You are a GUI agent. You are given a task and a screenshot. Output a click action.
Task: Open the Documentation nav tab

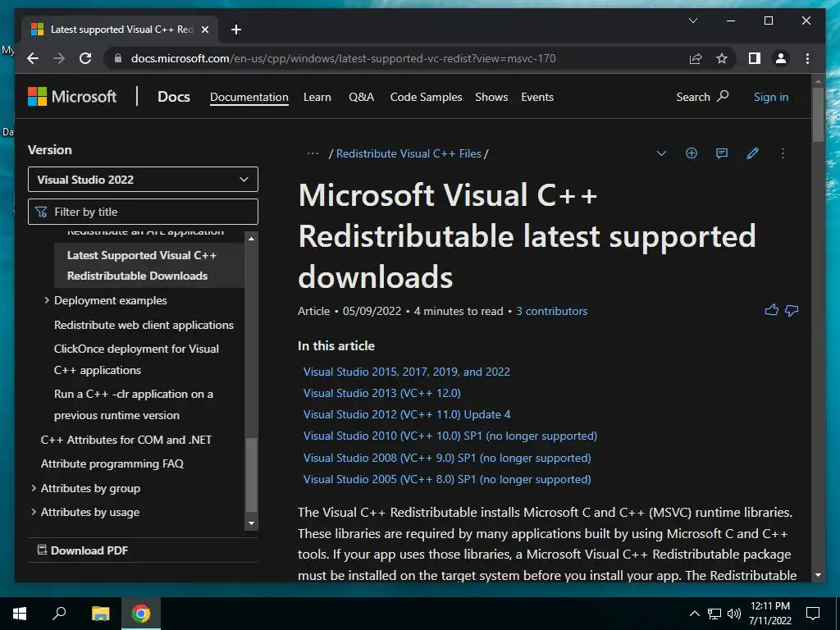[249, 97]
